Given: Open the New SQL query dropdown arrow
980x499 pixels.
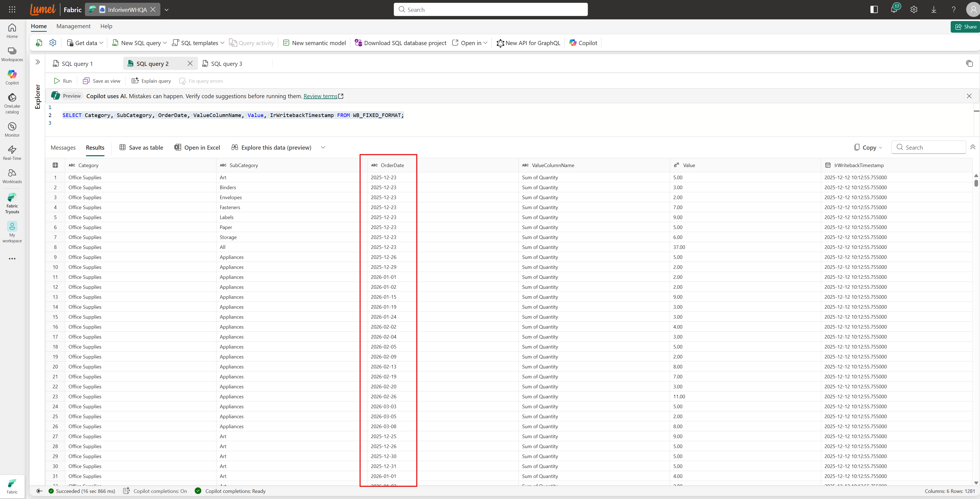Looking at the screenshot, I should (x=165, y=43).
